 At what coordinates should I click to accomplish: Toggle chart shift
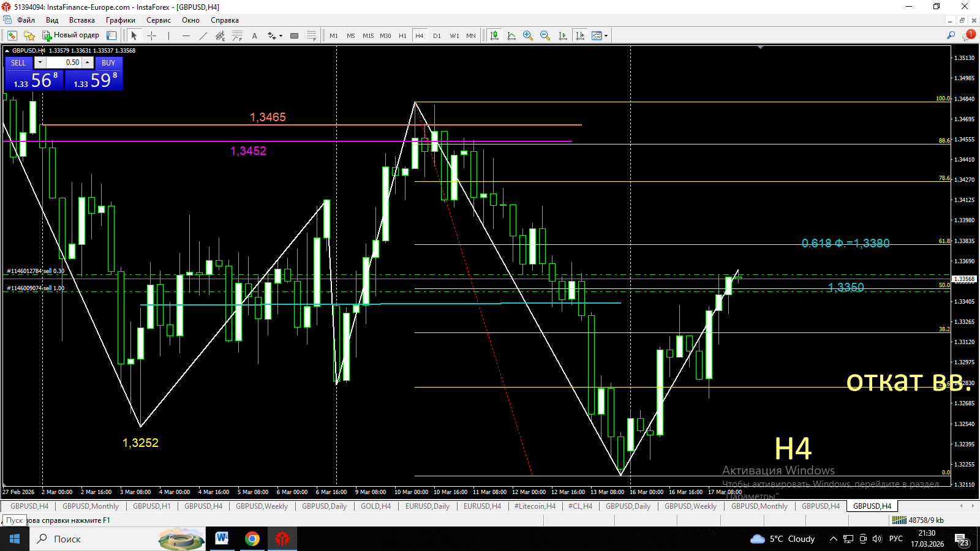click(579, 36)
